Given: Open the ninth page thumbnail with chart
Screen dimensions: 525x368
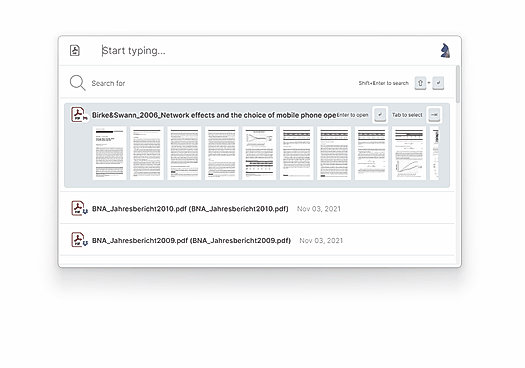Looking at the screenshot, I should (x=409, y=153).
